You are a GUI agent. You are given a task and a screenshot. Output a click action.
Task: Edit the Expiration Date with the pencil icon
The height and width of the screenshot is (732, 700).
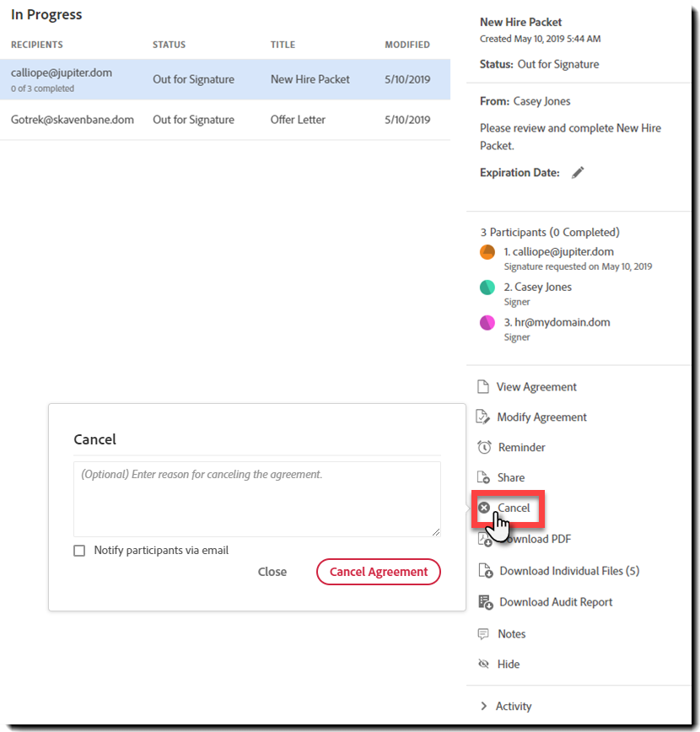click(x=578, y=172)
